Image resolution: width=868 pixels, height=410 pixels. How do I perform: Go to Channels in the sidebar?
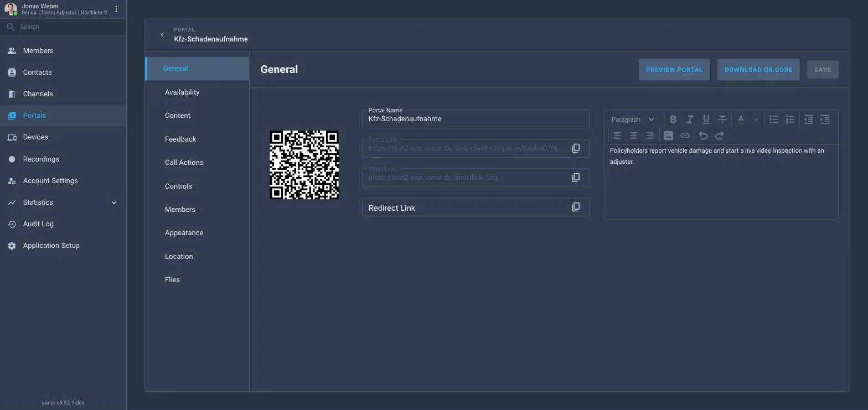coord(63,94)
